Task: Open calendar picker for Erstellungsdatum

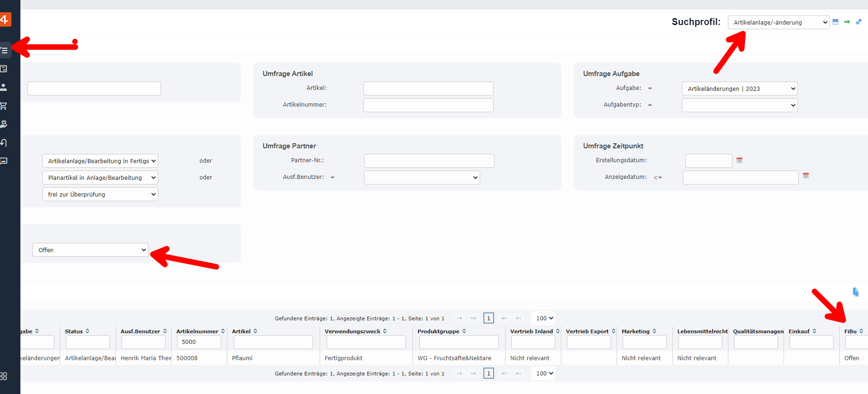Action: tap(739, 160)
